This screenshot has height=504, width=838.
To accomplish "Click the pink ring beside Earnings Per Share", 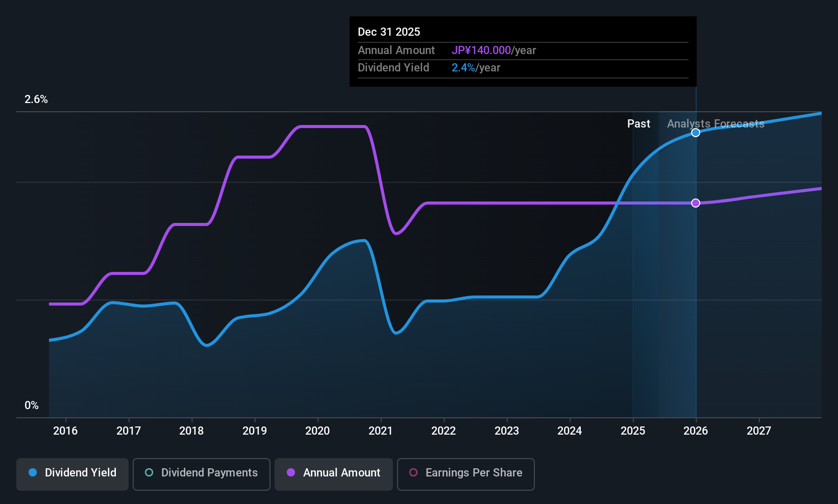I will (413, 472).
